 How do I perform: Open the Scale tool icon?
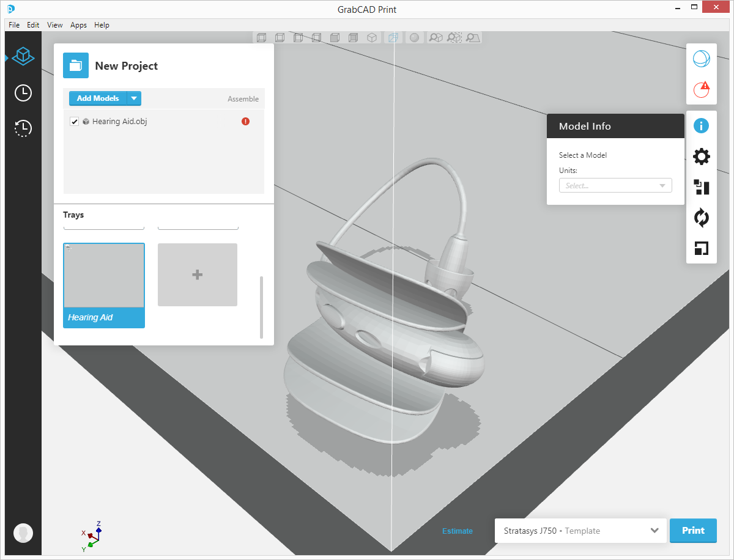tap(701, 248)
